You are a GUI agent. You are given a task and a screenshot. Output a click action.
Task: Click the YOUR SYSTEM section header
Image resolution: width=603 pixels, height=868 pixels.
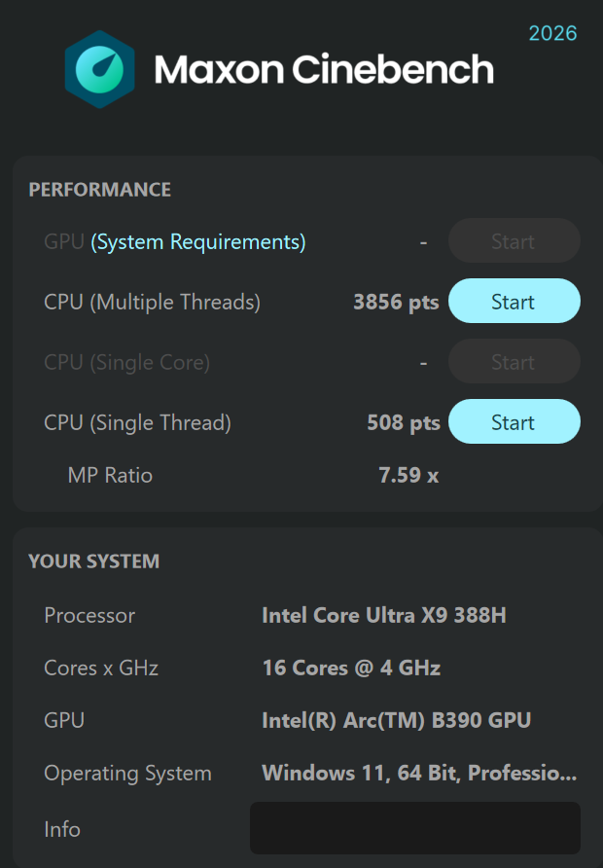(x=95, y=561)
